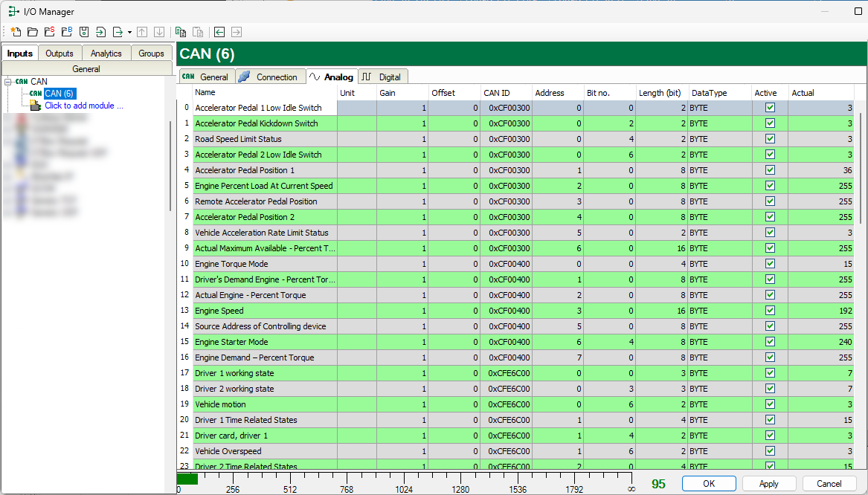Click the Open folder toolbar icon
This screenshot has height=495, width=868.
33,32
